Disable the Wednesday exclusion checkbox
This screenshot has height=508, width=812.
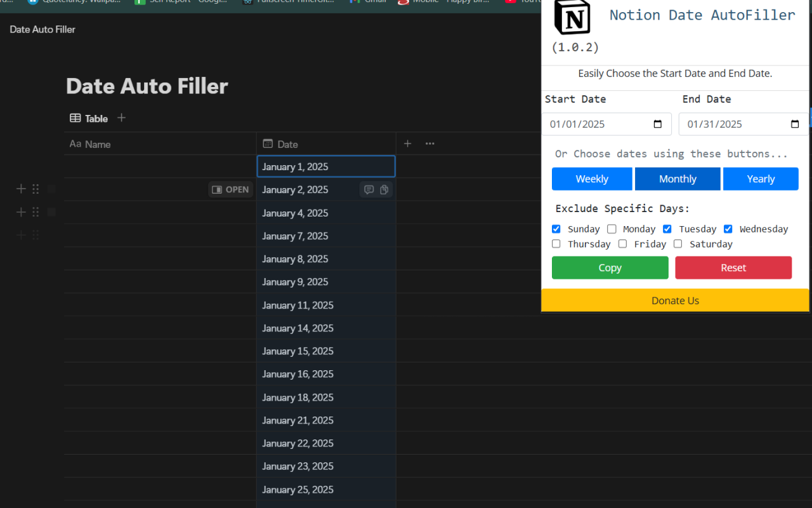pyautogui.click(x=728, y=229)
